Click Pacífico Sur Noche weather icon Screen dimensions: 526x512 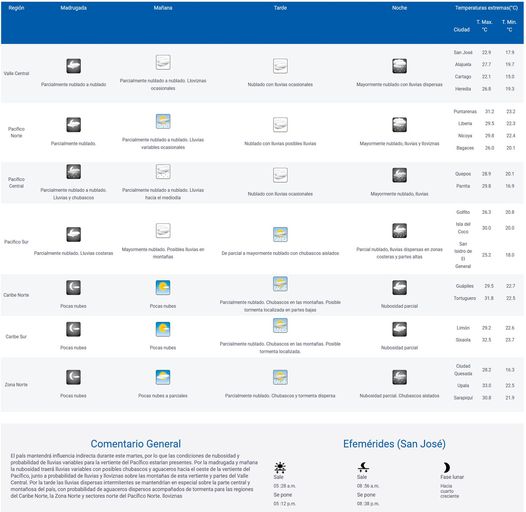(x=399, y=231)
